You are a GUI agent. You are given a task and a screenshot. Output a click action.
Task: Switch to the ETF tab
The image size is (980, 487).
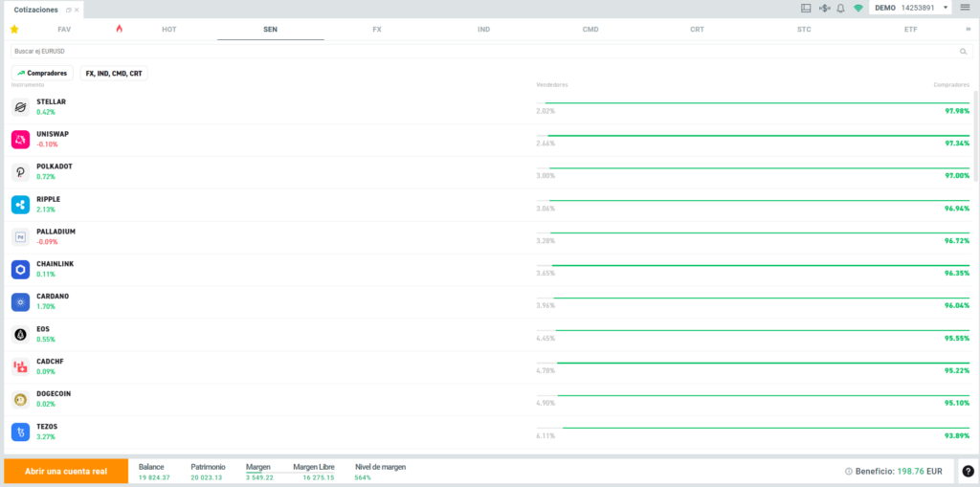[x=911, y=30]
